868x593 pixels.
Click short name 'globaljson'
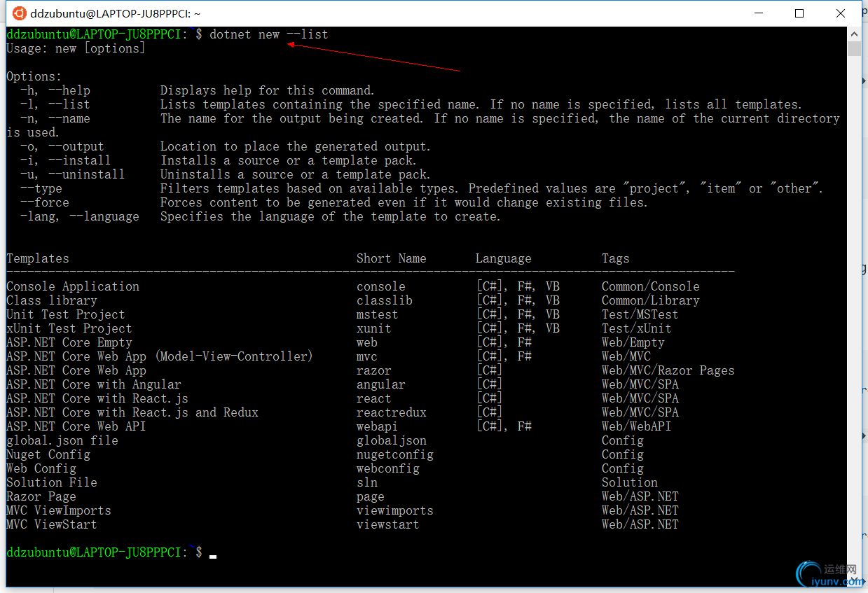[392, 440]
